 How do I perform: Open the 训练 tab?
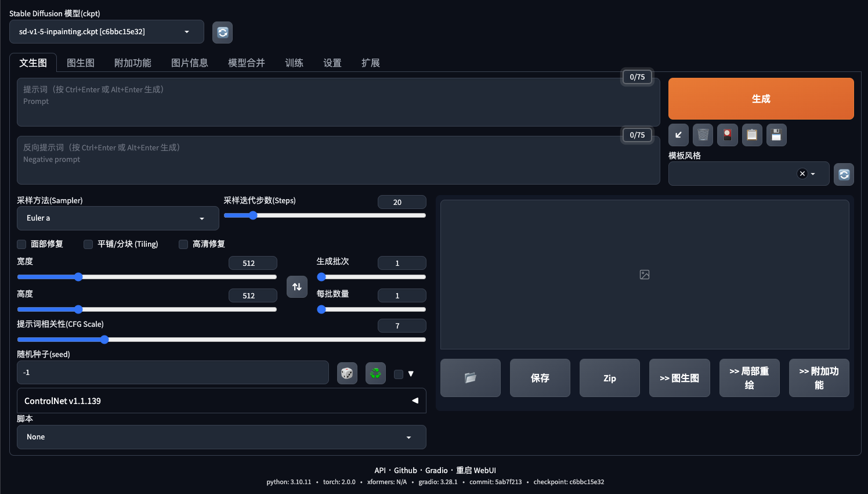294,63
